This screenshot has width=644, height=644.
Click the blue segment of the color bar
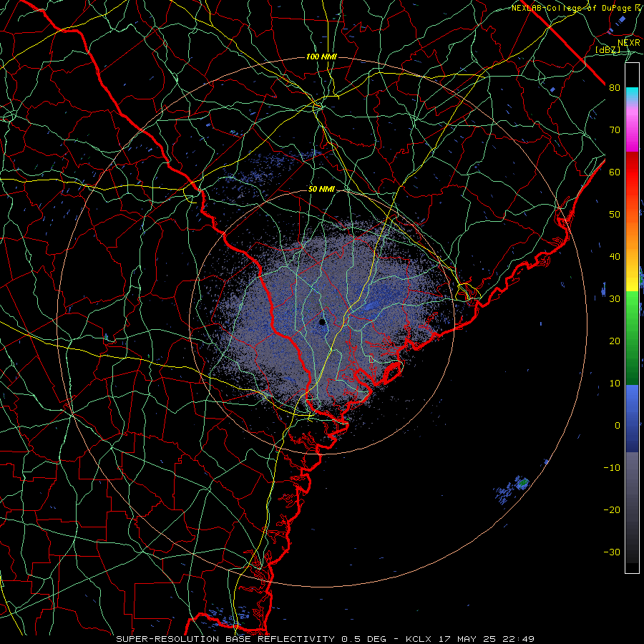[x=632, y=419]
